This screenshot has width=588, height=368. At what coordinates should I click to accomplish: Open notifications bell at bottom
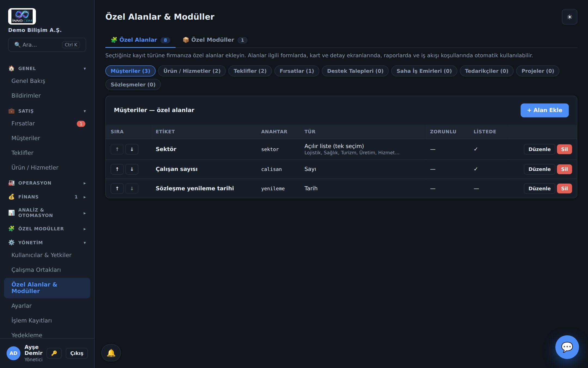pos(111,353)
